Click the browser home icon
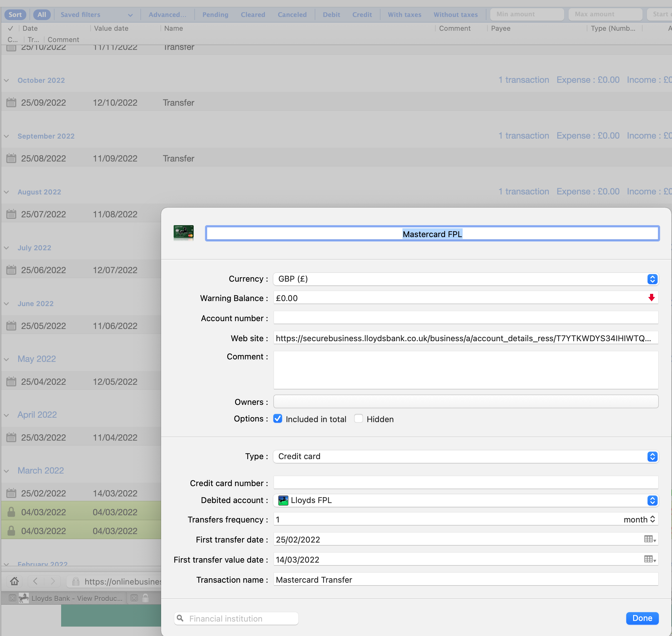672x636 pixels. 14,581
